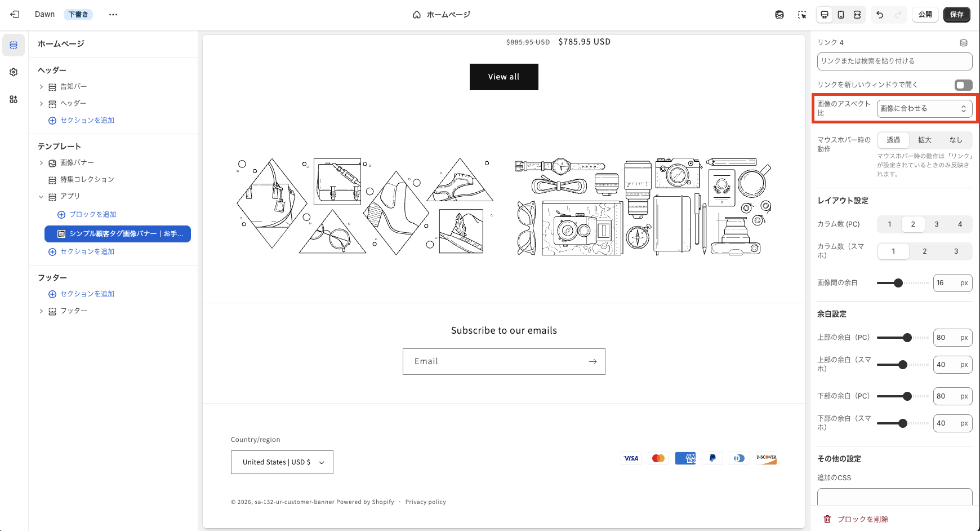Open full-screen preview mode
Viewport: 980px width, 531px height.
click(858, 15)
